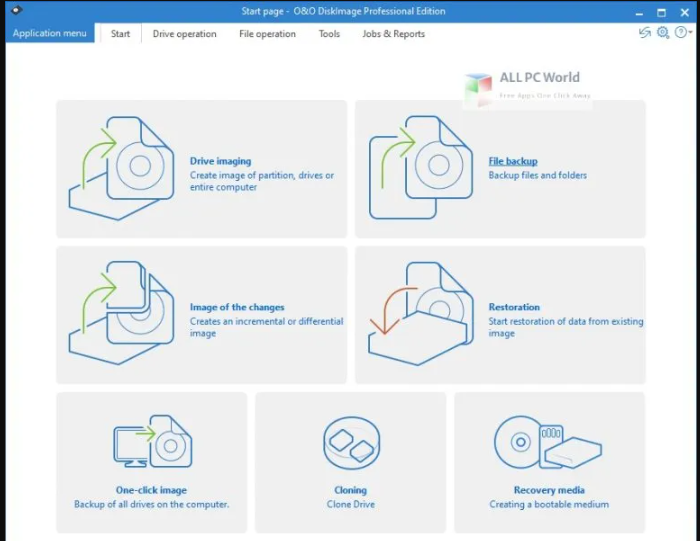Click the One-click image monitor icon

(153, 441)
